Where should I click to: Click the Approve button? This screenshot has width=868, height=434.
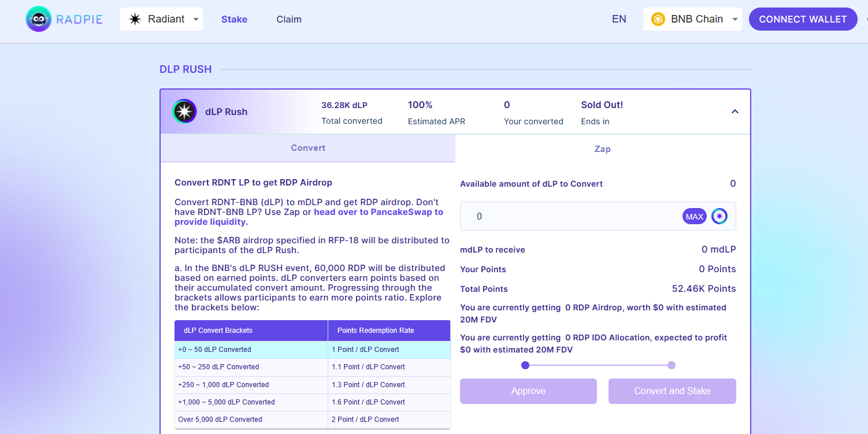[x=528, y=391]
